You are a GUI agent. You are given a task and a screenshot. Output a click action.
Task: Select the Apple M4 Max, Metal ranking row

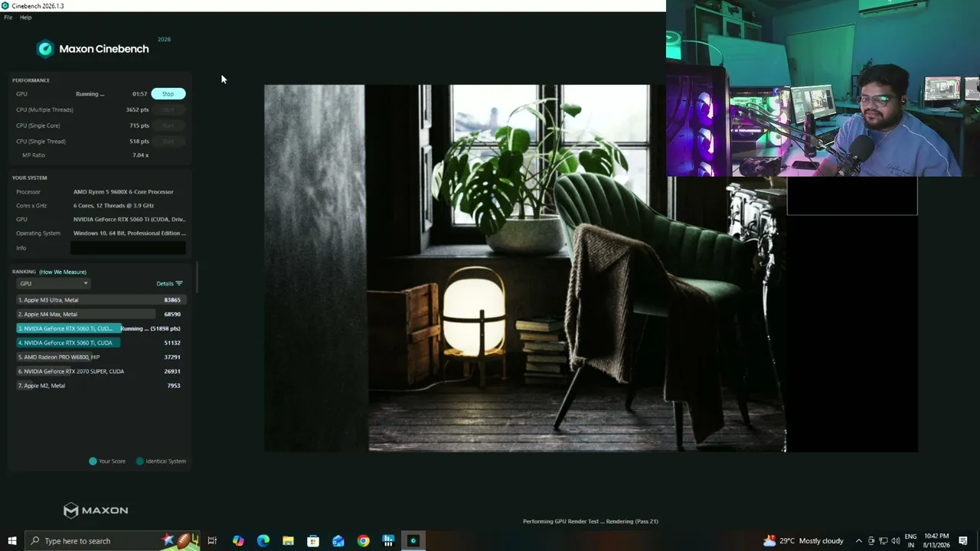click(x=100, y=315)
